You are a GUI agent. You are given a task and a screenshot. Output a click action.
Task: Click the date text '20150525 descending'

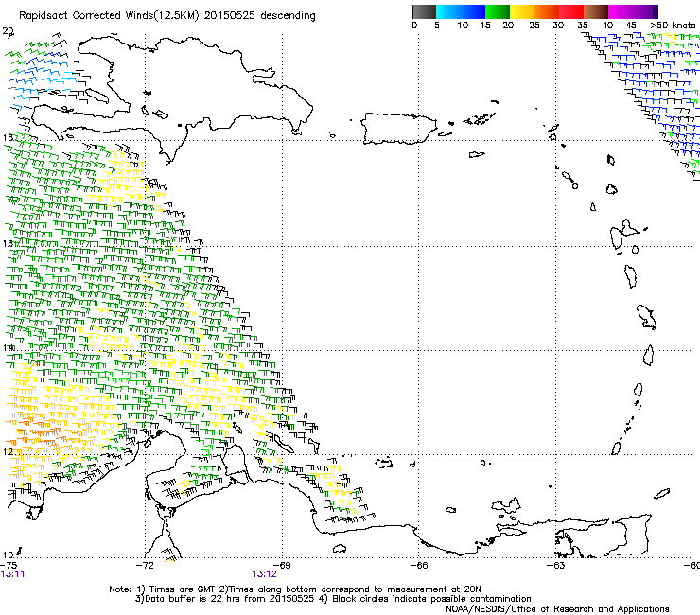260,16
